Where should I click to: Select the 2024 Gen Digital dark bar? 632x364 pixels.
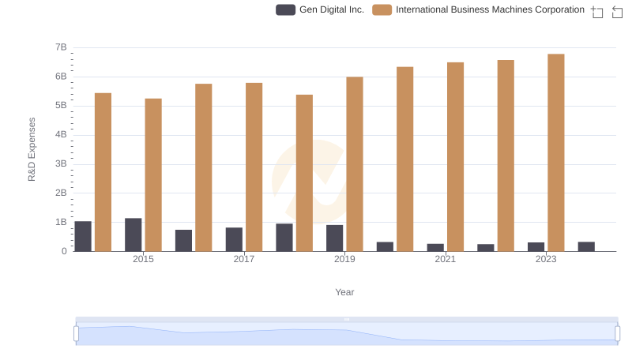click(x=586, y=246)
